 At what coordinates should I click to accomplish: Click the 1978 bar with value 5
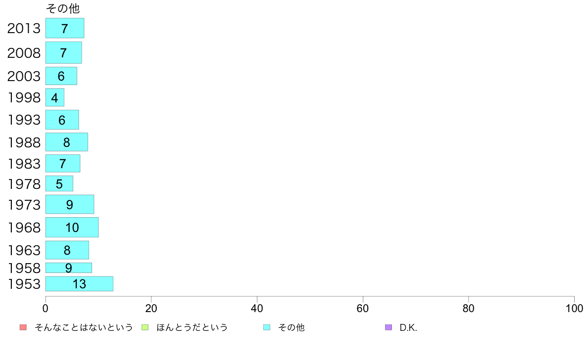[59, 183]
